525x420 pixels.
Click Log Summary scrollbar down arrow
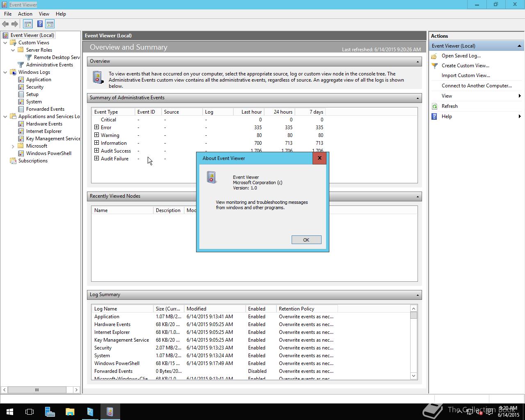pos(413,376)
